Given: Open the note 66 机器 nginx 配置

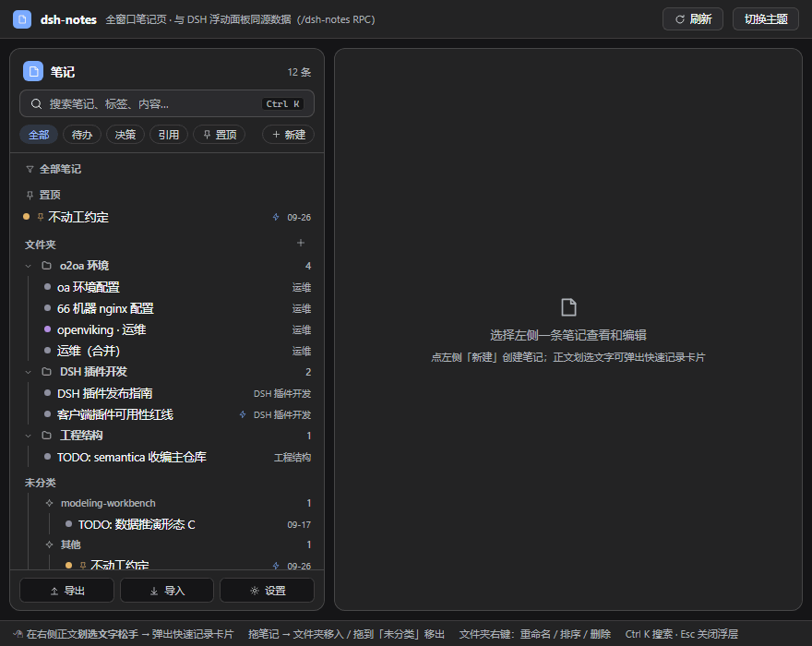Looking at the screenshot, I should (x=176, y=309).
